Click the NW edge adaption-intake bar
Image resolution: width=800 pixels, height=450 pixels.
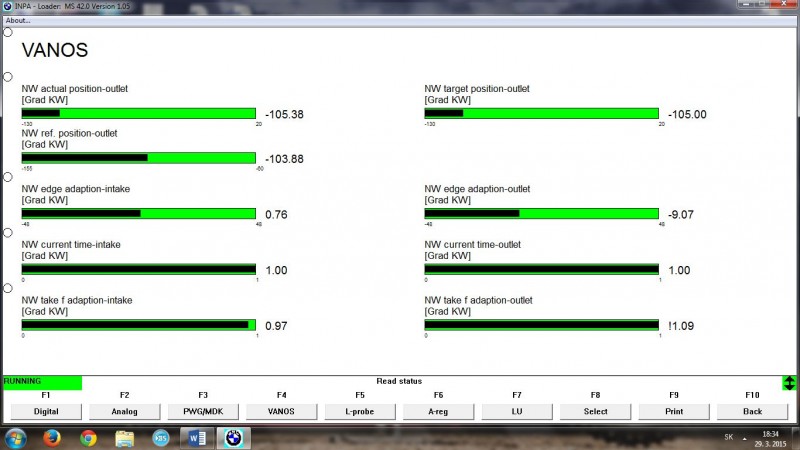pyautogui.click(x=139, y=214)
